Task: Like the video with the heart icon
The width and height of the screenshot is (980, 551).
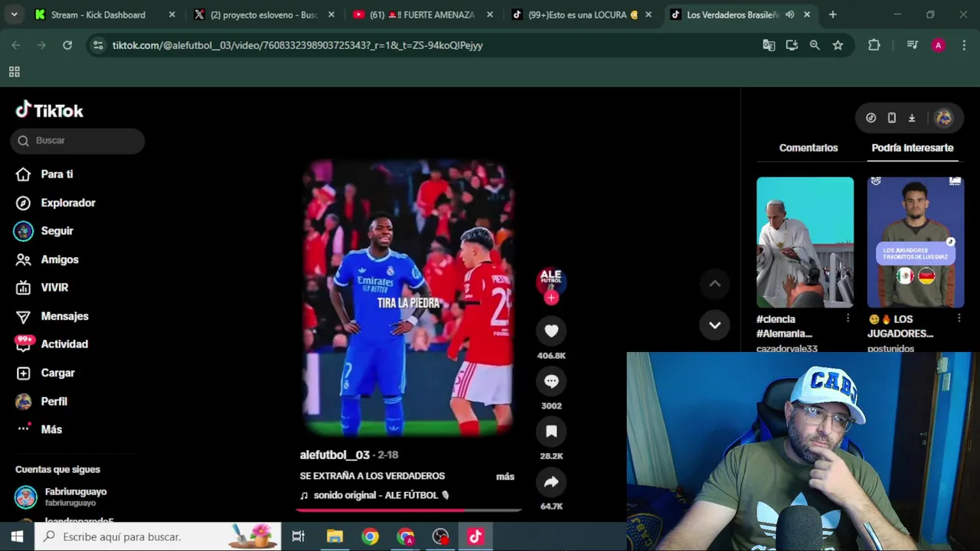Action: [x=551, y=331]
